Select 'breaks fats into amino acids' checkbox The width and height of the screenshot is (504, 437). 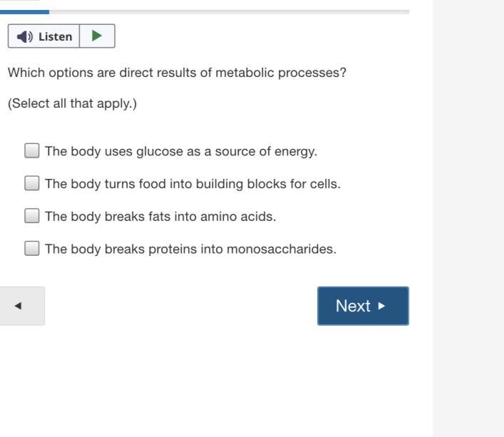pyautogui.click(x=32, y=217)
